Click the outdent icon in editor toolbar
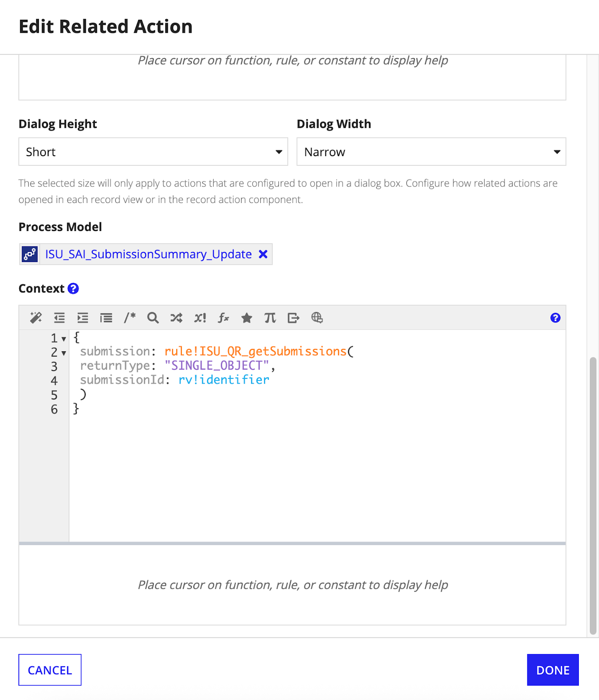 [59, 318]
